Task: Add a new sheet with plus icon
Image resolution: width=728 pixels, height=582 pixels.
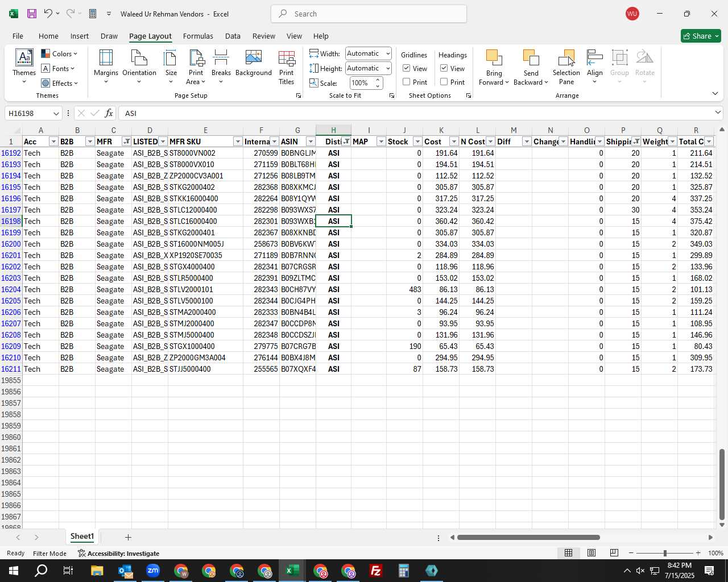Action: click(128, 537)
